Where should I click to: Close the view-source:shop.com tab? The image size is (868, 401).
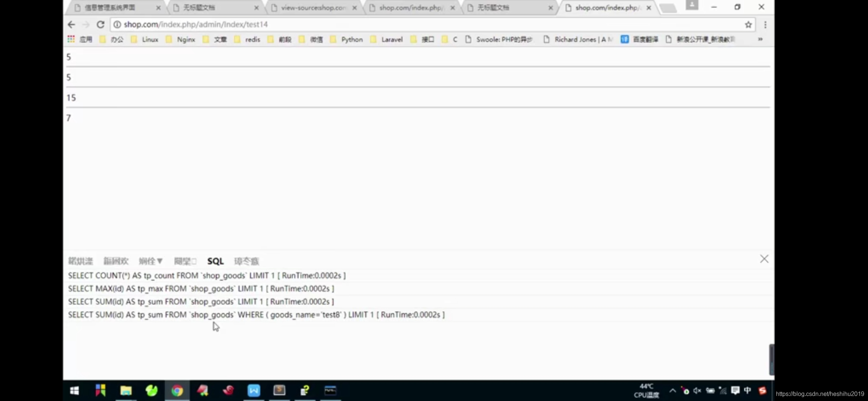click(x=355, y=7)
